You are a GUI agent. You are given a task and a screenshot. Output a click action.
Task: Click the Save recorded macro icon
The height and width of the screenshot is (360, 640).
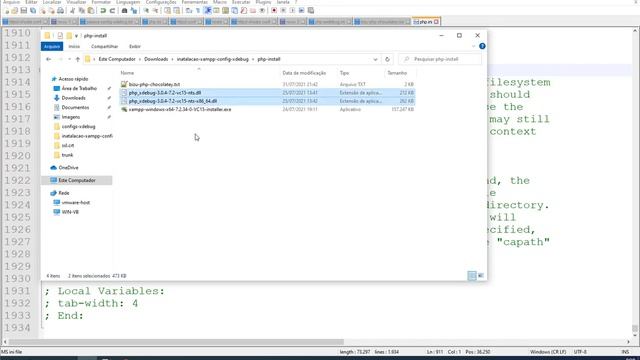point(311,11)
